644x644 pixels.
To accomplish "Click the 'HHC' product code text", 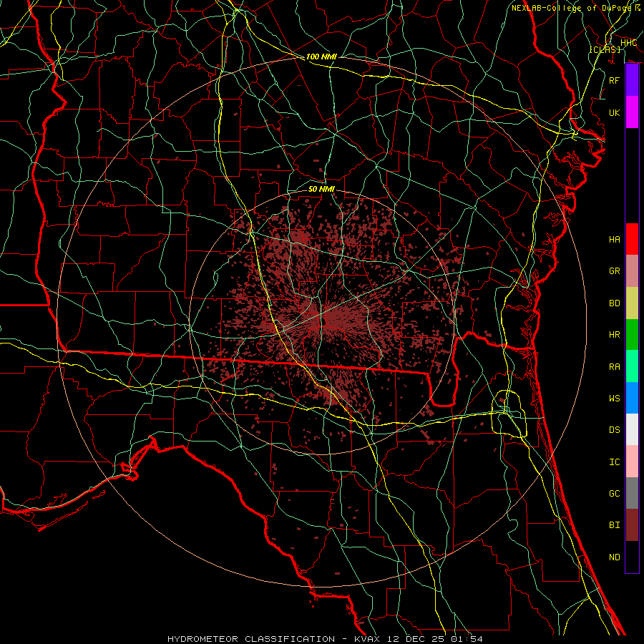I will click(x=629, y=43).
